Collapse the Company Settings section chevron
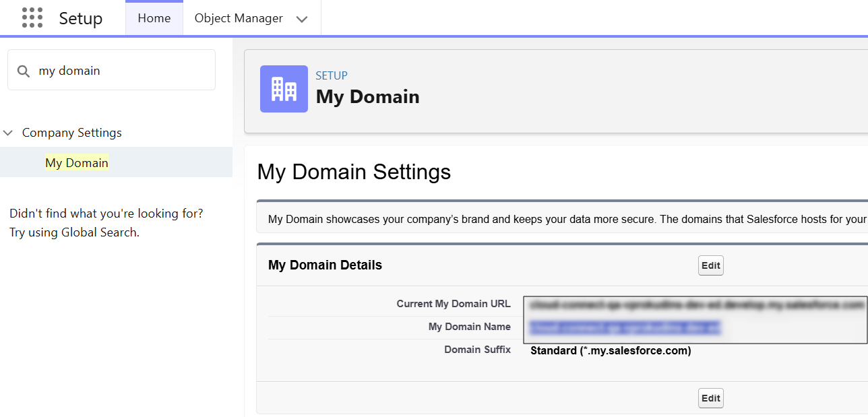This screenshot has width=868, height=417. pos(8,133)
